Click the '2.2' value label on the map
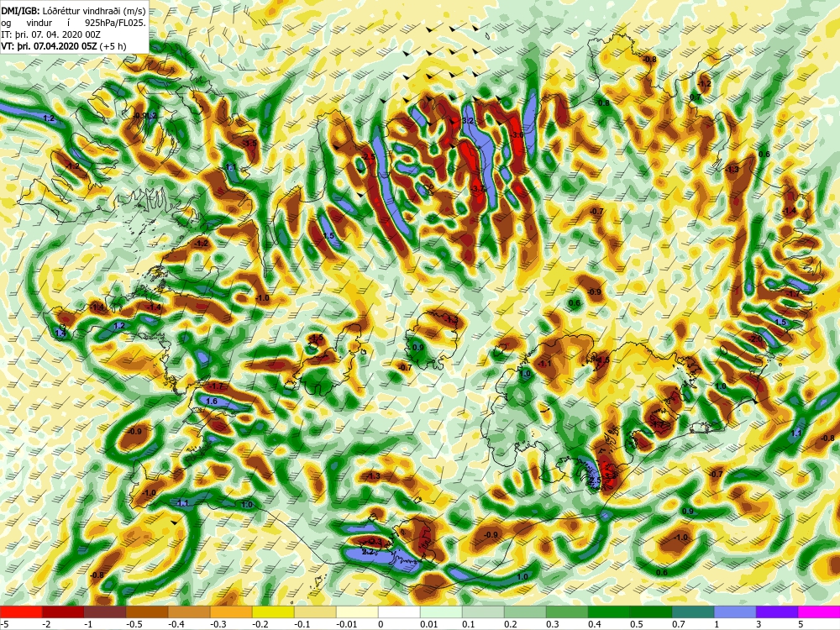This screenshot has width=840, height=630. (x=368, y=551)
